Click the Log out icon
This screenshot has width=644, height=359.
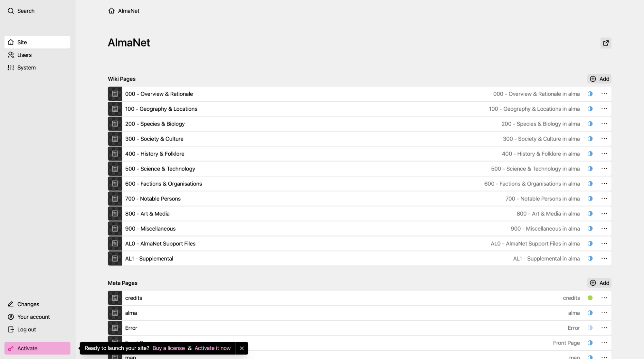pos(11,329)
